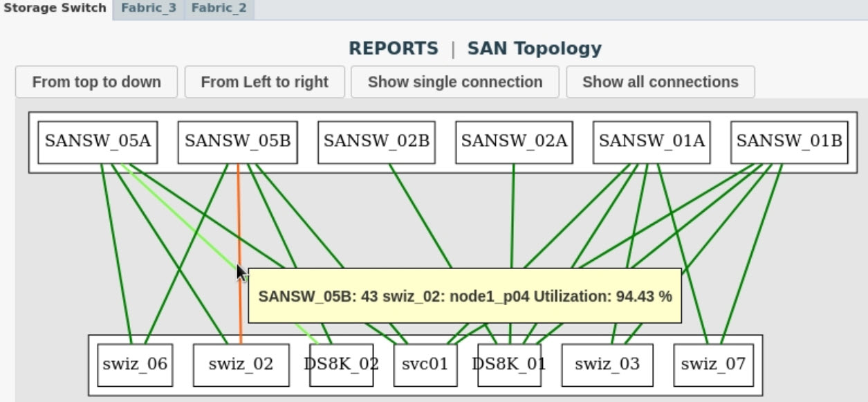Select the swiz_03 storage node
This screenshot has width=868, height=402.
tap(607, 365)
